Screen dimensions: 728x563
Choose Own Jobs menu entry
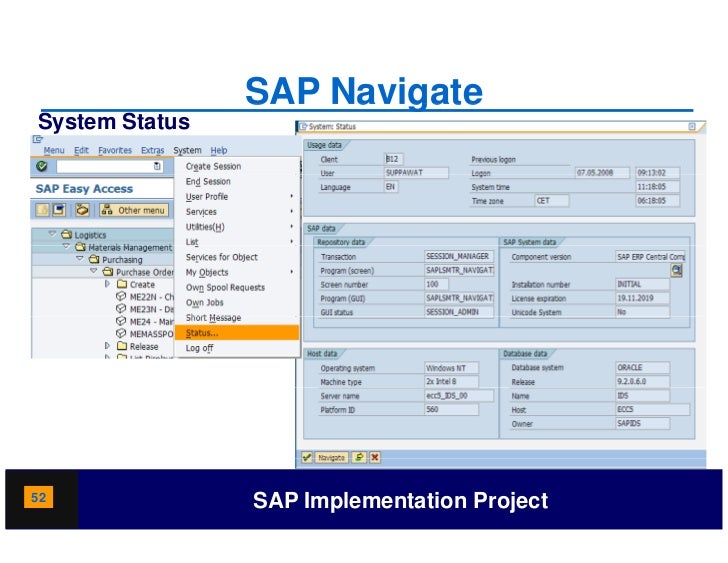(237, 303)
